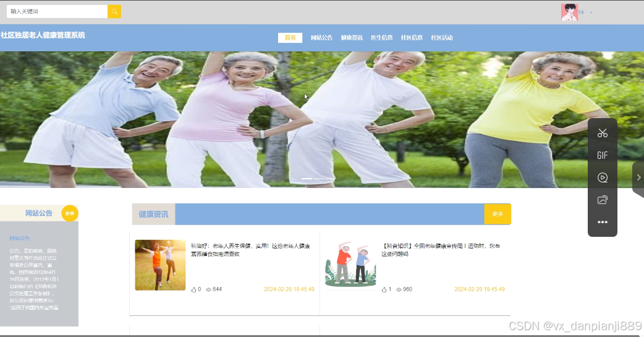The width and height of the screenshot is (644, 337).
Task: Click username 14 beside avatar
Action: 581,12
